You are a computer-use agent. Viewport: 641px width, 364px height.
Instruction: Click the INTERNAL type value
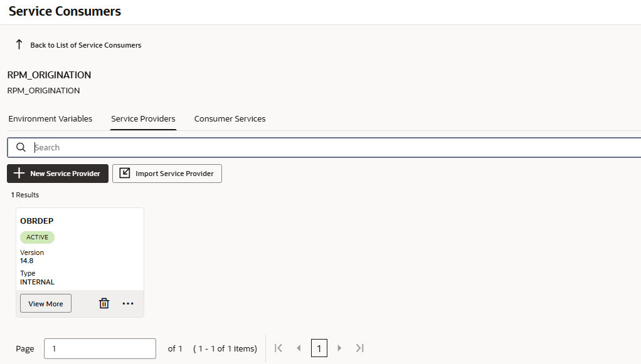[37, 282]
